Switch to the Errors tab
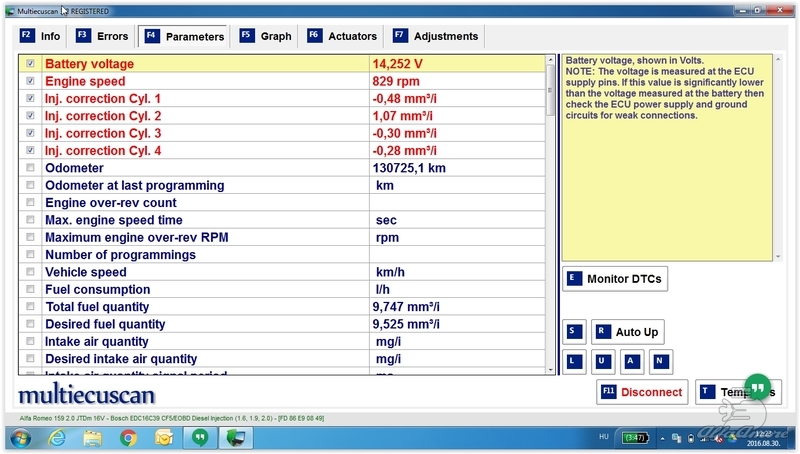The height and width of the screenshot is (454, 800). [x=102, y=36]
